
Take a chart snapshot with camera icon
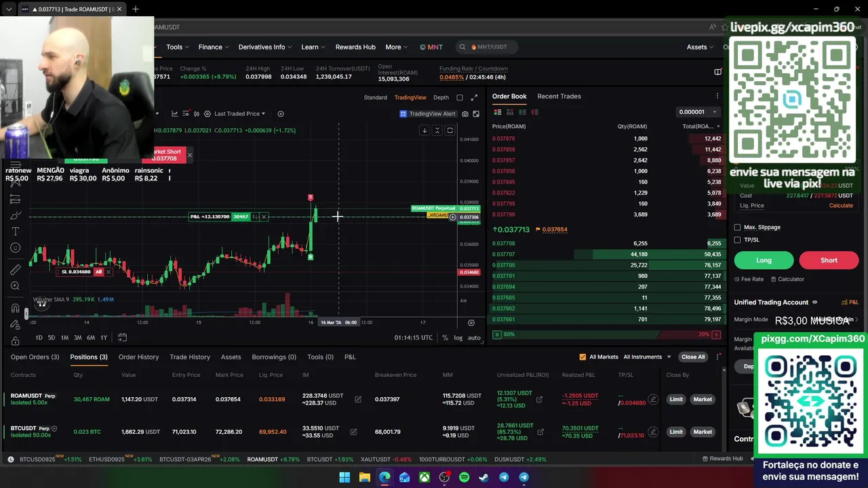coord(465,114)
